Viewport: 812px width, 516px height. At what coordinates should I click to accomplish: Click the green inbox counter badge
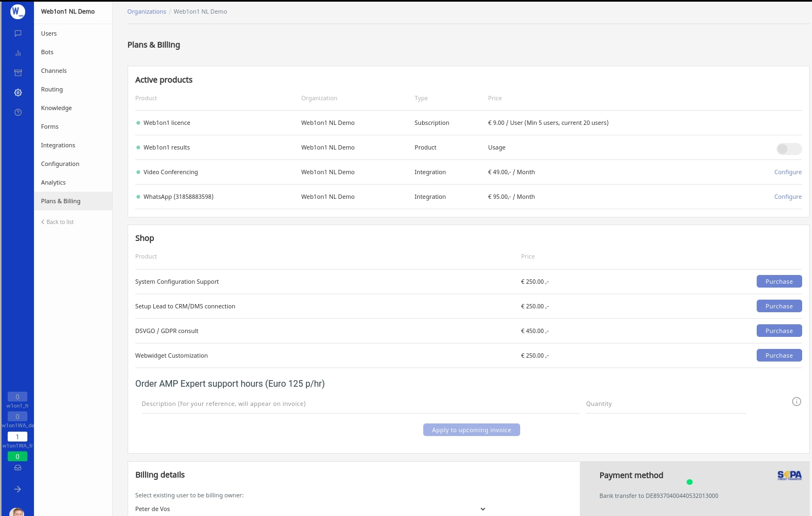tap(18, 456)
